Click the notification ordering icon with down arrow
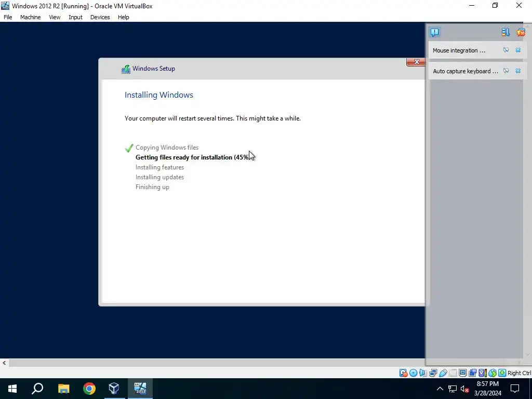The width and height of the screenshot is (532, 399). 506,32
